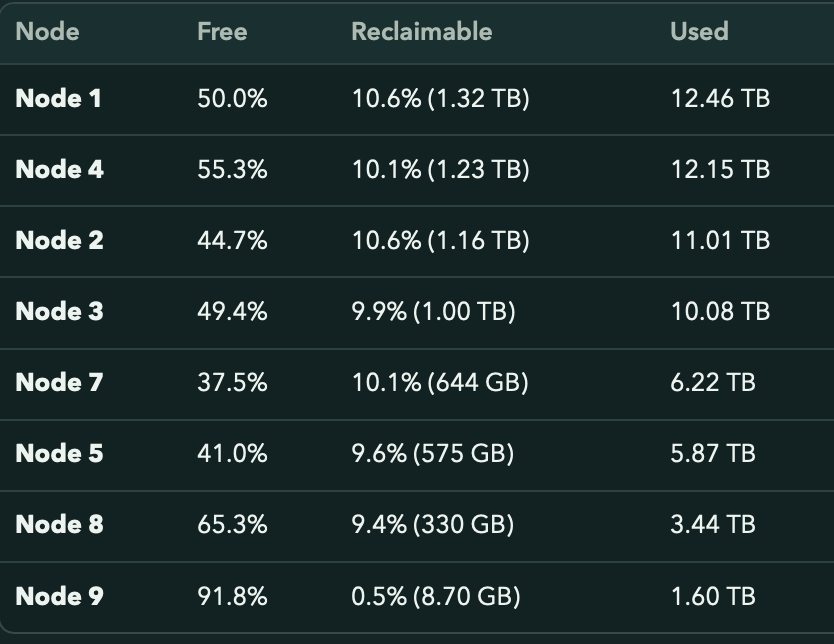
Task: Click the Reclaimable column header
Action: tap(422, 31)
